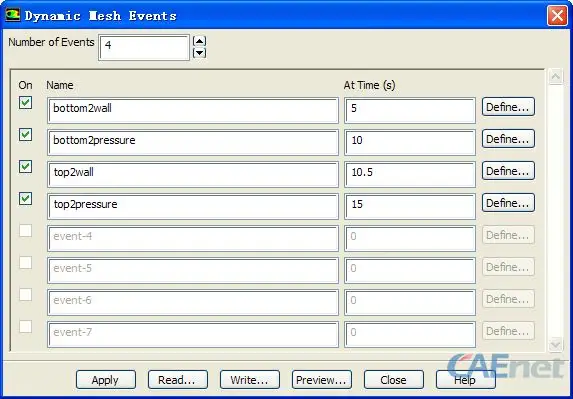The height and width of the screenshot is (399, 573).
Task: Click the 'On' column header label
Action: (x=25, y=85)
